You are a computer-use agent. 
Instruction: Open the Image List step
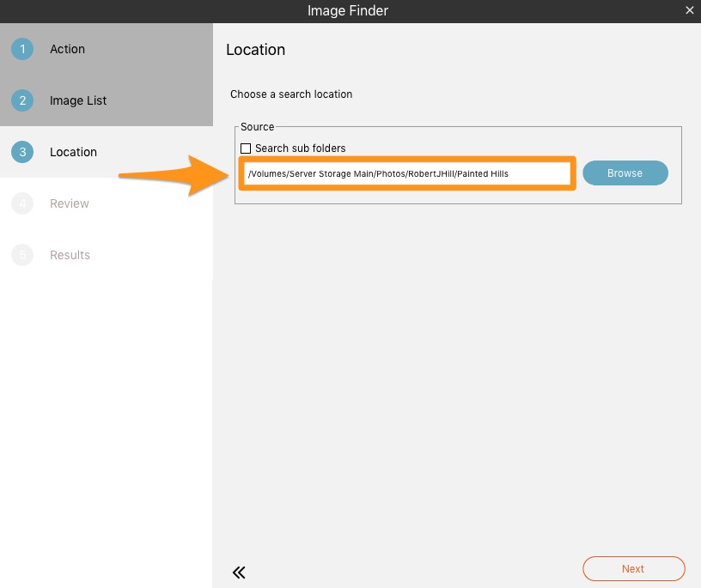pos(107,100)
